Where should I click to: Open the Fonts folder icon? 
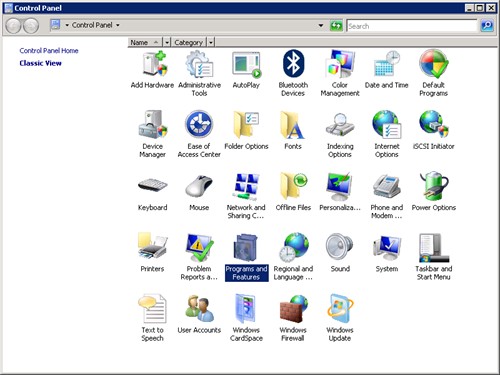(x=293, y=130)
